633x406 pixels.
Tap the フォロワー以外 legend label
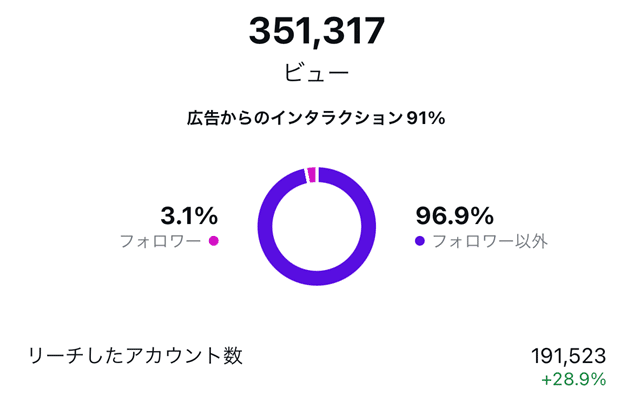[x=489, y=241]
